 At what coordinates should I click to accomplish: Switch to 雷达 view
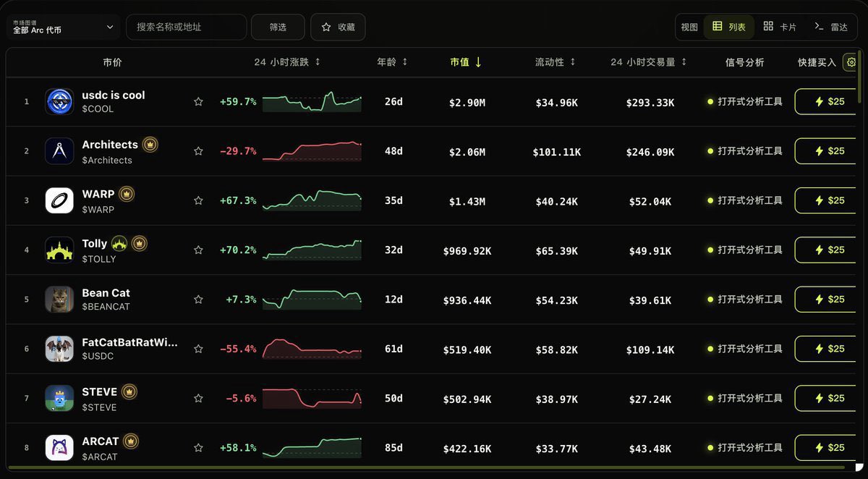pyautogui.click(x=831, y=27)
